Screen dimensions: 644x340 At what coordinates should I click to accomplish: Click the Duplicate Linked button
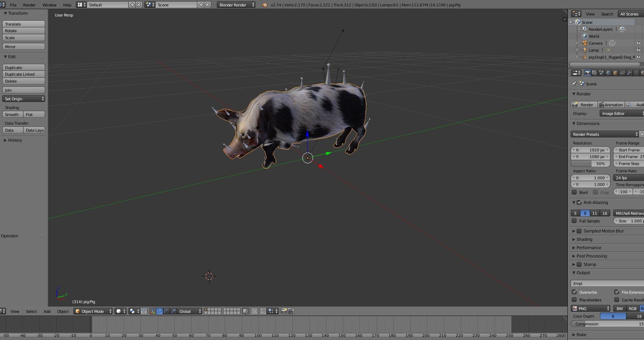pos(23,74)
